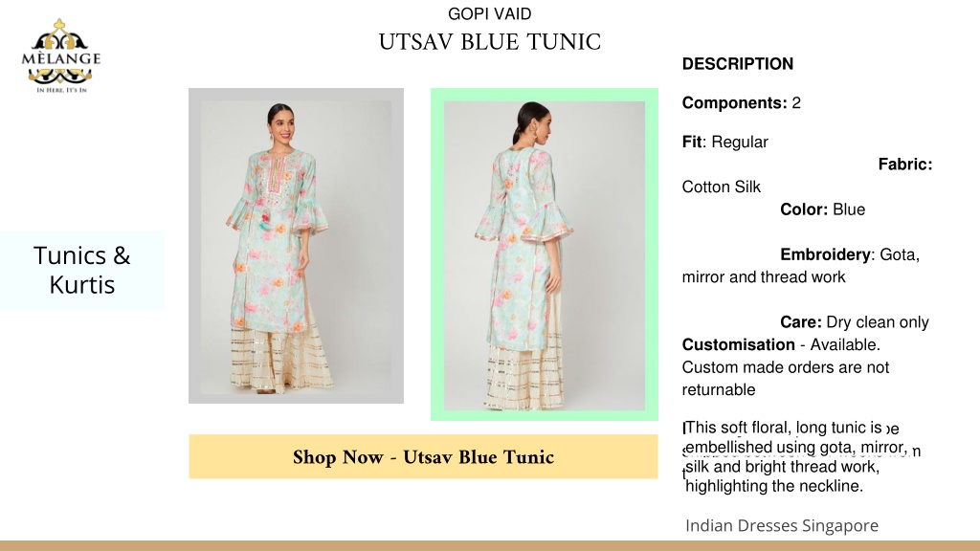Open the back view tunic photo
980x551 pixels.
545,255
